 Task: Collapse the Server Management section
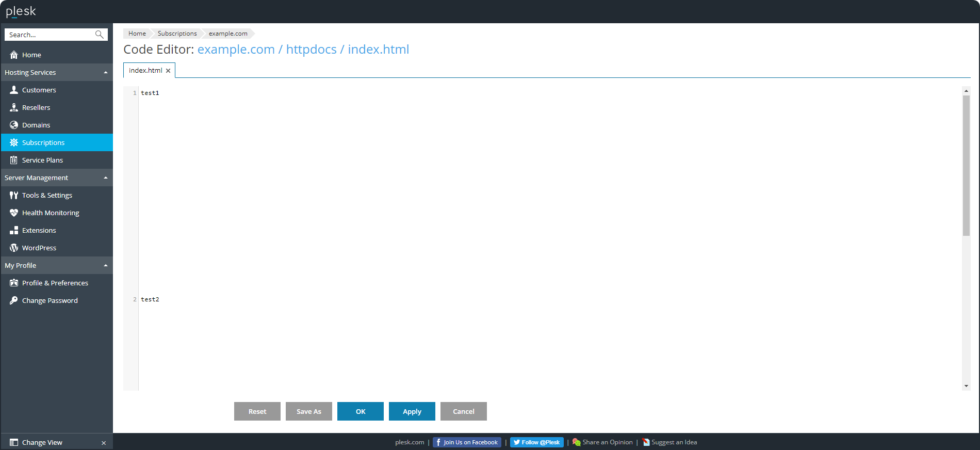106,178
